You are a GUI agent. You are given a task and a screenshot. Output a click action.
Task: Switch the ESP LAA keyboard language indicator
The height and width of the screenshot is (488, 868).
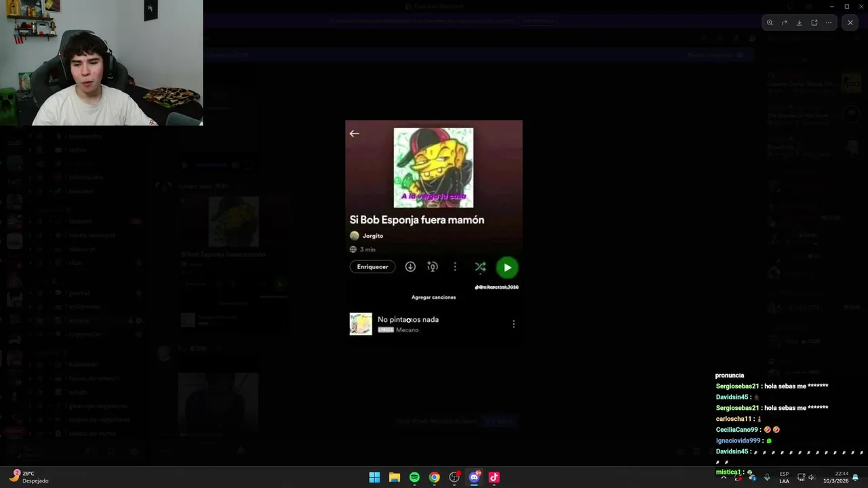784,477
